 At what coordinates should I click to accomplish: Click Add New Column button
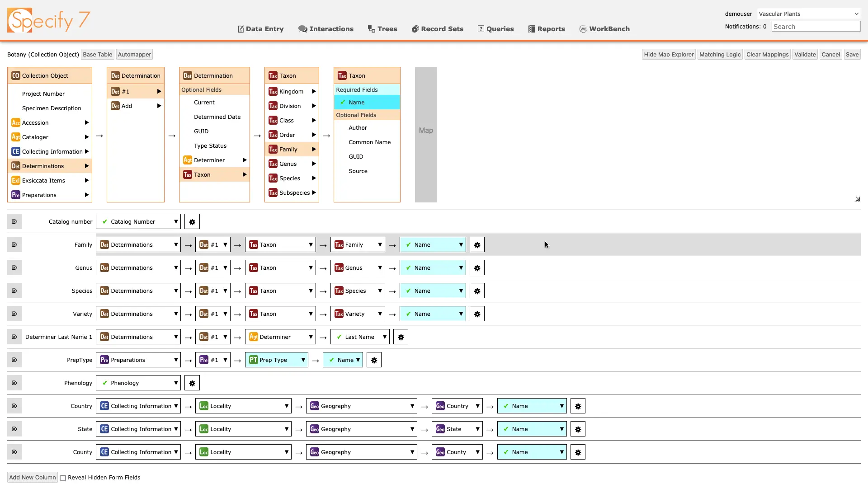(x=33, y=478)
